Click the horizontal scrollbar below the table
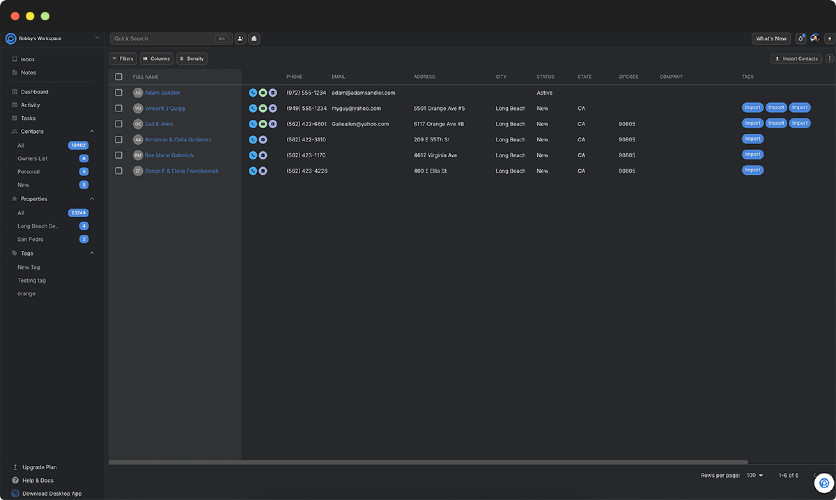This screenshot has width=836, height=500. coord(428,462)
